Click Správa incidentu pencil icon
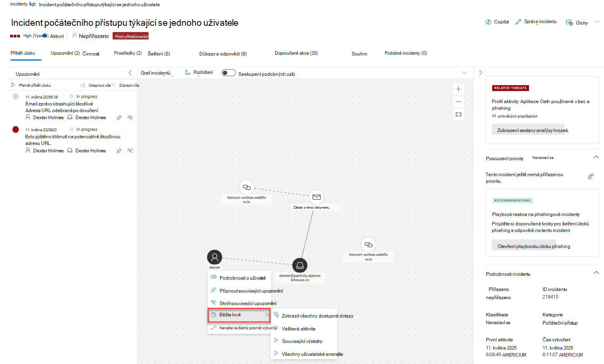The width and height of the screenshot is (604, 364). pos(518,22)
